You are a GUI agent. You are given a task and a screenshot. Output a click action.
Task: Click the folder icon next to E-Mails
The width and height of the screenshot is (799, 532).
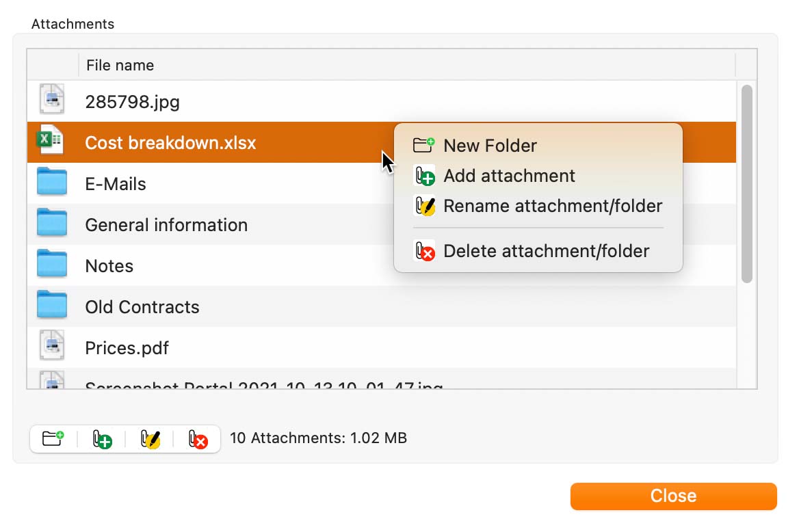[52, 181]
